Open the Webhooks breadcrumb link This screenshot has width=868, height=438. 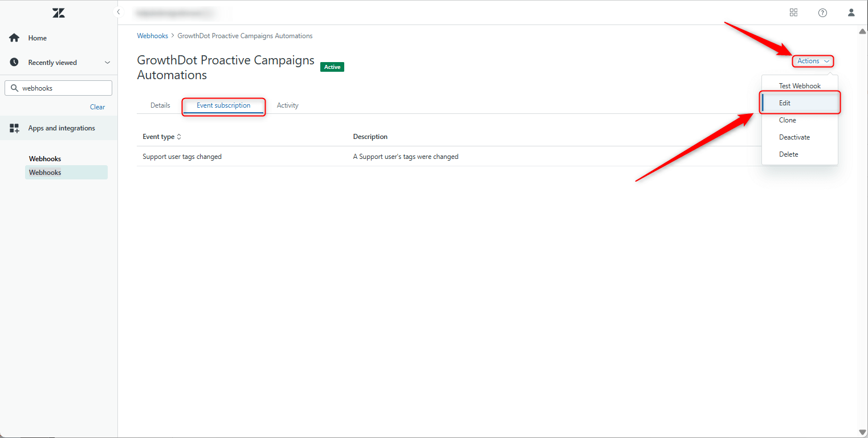click(x=152, y=35)
